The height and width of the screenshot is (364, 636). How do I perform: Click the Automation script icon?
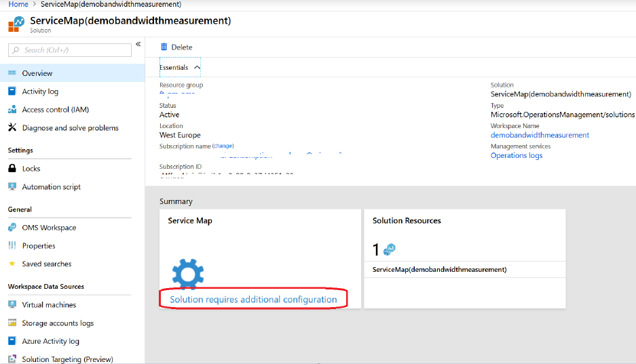click(x=12, y=186)
